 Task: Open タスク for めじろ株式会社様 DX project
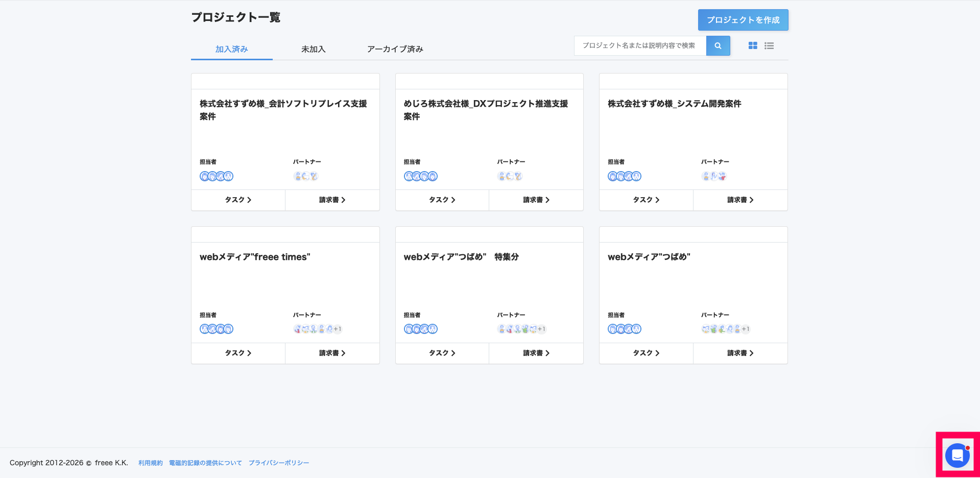(442, 200)
